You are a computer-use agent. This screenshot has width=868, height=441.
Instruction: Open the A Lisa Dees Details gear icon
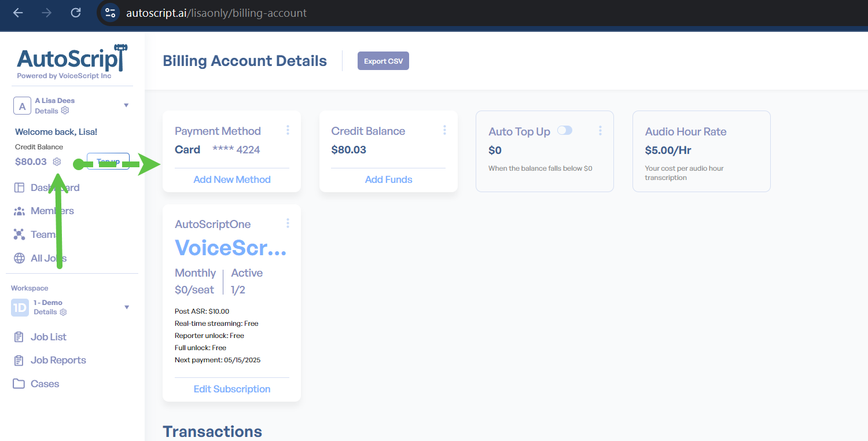tap(65, 111)
